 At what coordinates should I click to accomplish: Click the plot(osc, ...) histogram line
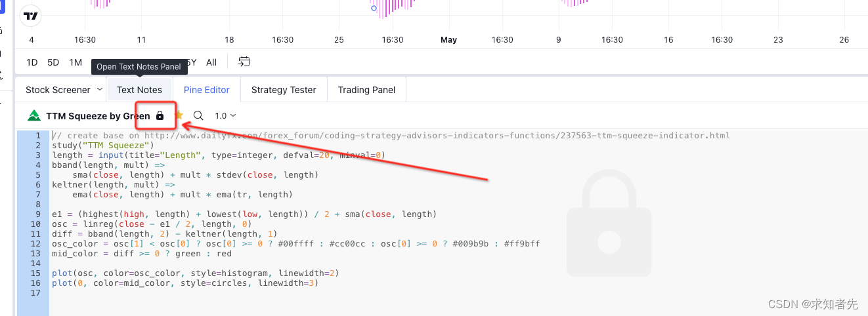click(x=195, y=273)
